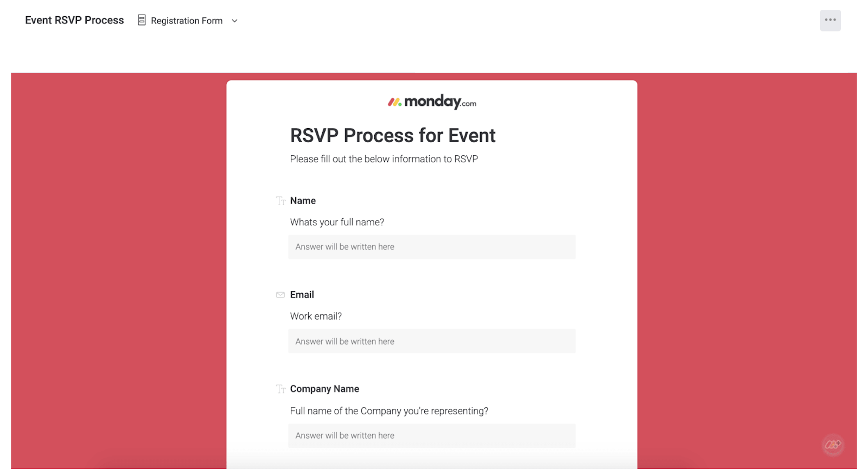The image size is (868, 475).
Task: Click the text-type icon beside Name
Action: pyautogui.click(x=280, y=201)
